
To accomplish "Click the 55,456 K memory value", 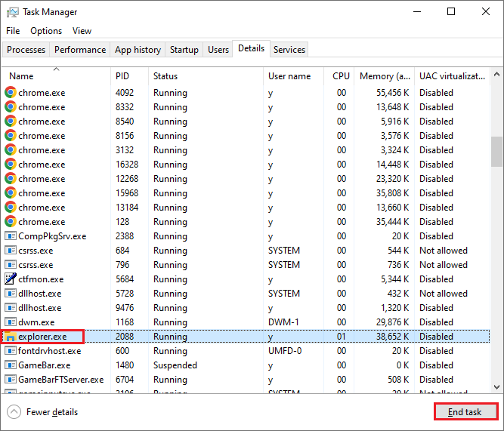I will (392, 93).
